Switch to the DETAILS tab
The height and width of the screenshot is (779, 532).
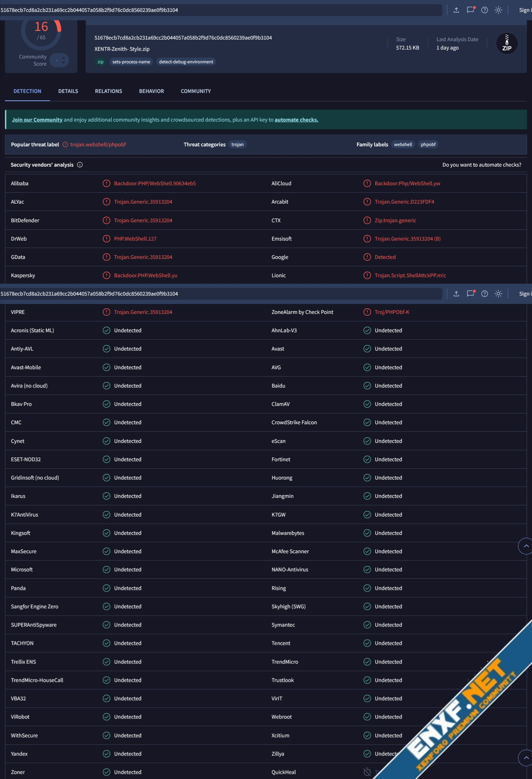pyautogui.click(x=68, y=91)
